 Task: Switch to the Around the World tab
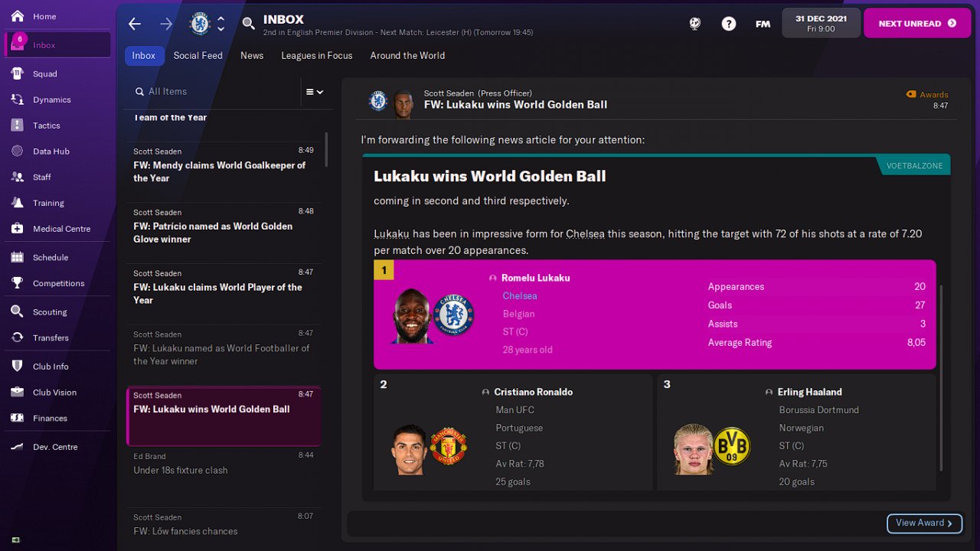[x=407, y=56]
